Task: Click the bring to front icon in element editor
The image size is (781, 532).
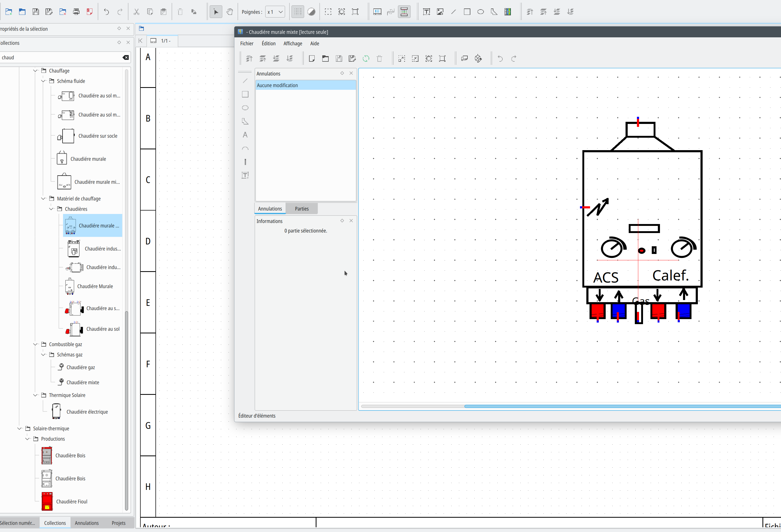Action: pos(249,59)
